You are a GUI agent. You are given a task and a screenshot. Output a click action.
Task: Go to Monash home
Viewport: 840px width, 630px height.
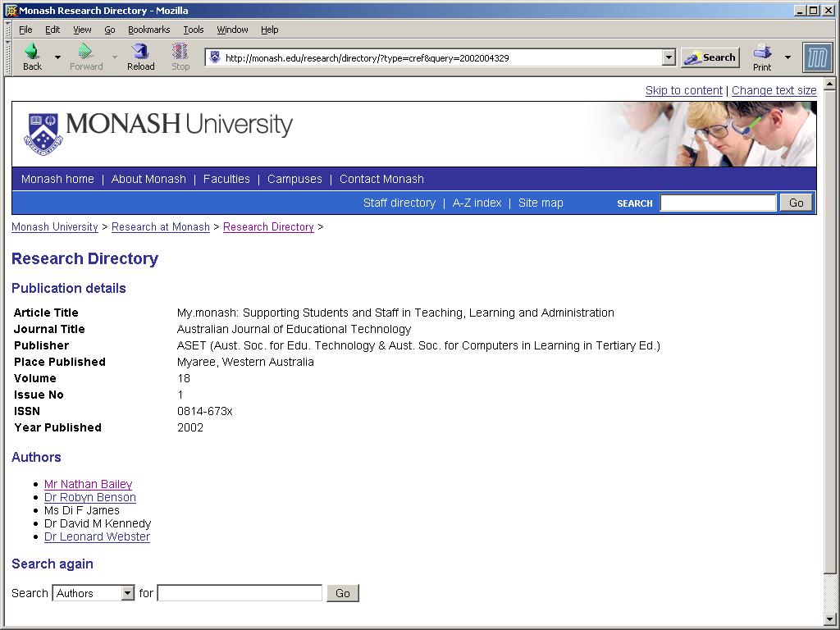(57, 179)
